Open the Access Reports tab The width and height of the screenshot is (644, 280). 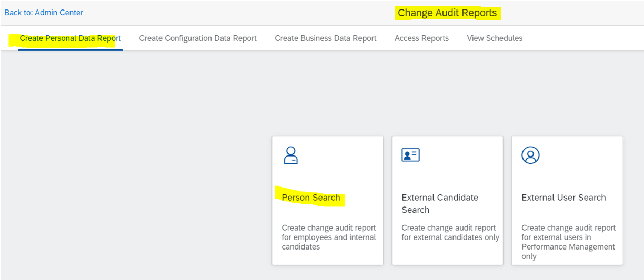421,38
